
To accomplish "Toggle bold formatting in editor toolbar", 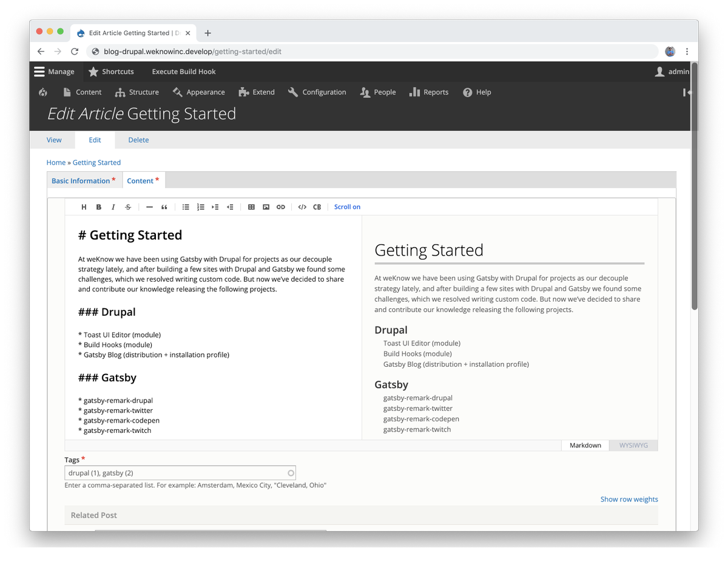I will [99, 207].
